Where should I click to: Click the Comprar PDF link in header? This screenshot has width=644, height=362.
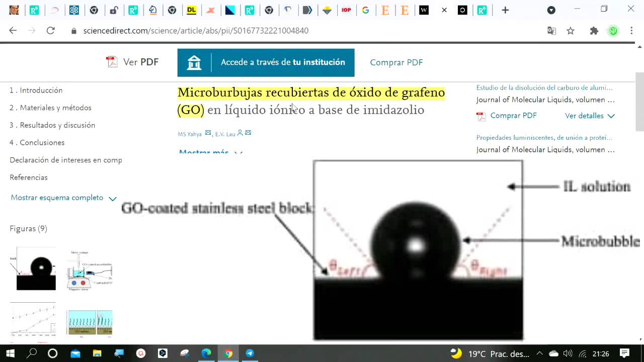[396, 62]
